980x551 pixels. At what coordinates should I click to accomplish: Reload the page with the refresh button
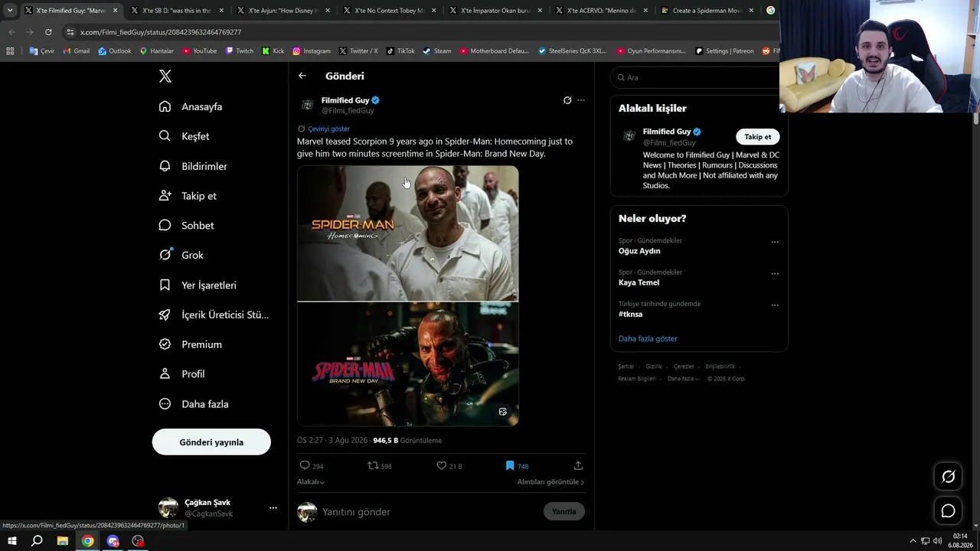click(x=48, y=32)
